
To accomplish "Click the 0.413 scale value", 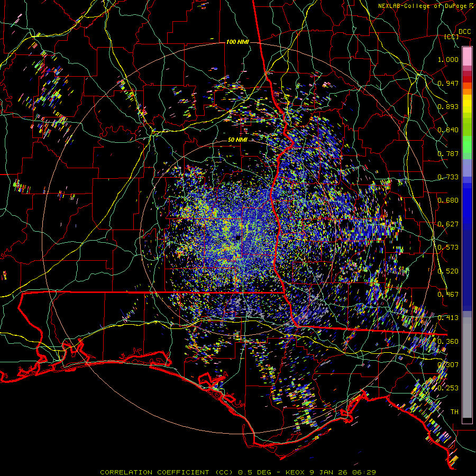I will tap(448, 318).
